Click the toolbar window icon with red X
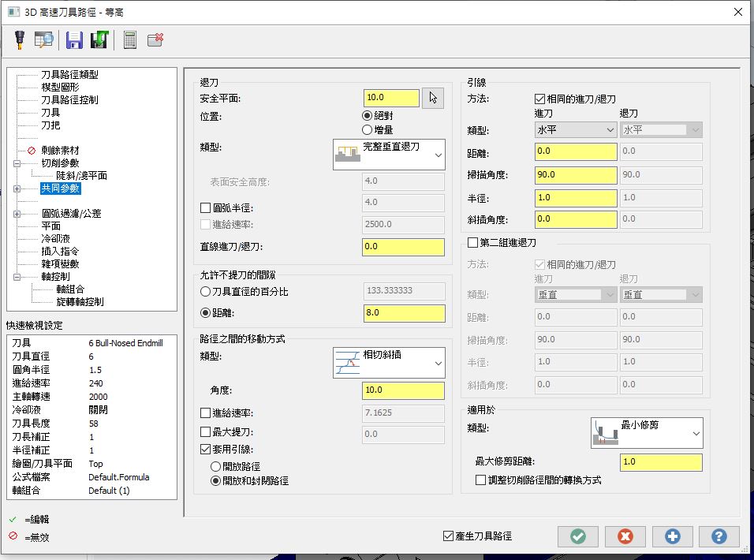The width and height of the screenshot is (754, 560). click(155, 39)
